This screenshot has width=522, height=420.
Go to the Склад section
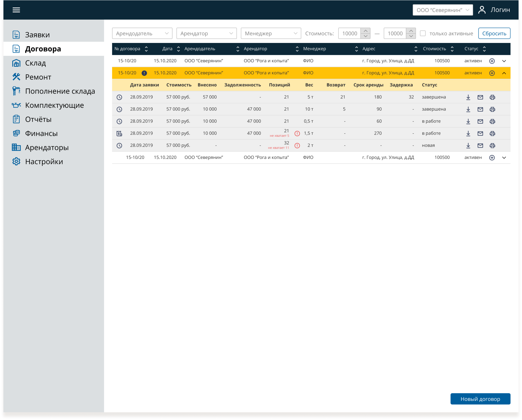tap(35, 63)
